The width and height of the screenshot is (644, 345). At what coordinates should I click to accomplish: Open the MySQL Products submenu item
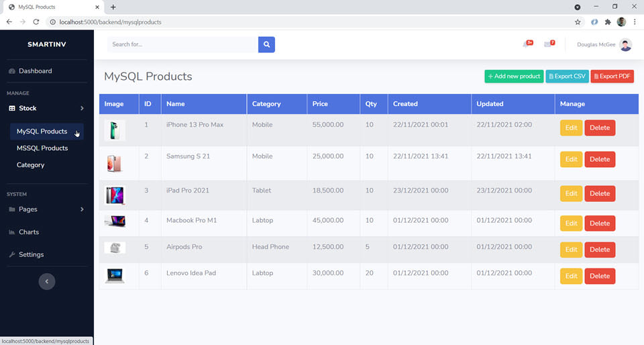pos(46,132)
